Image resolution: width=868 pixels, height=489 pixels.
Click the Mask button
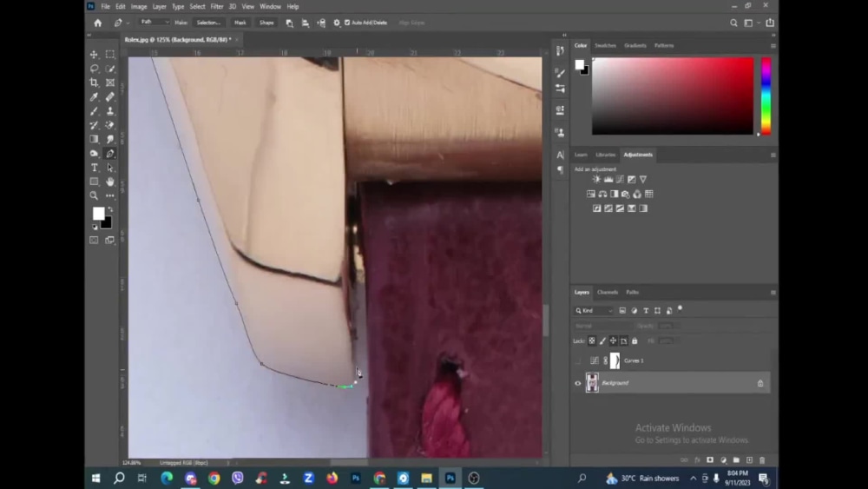(x=240, y=23)
